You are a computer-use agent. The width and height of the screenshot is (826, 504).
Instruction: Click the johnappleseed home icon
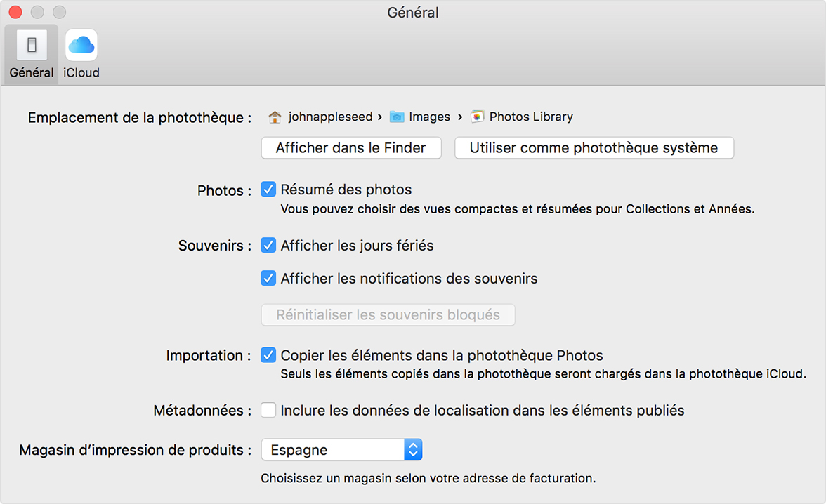273,117
